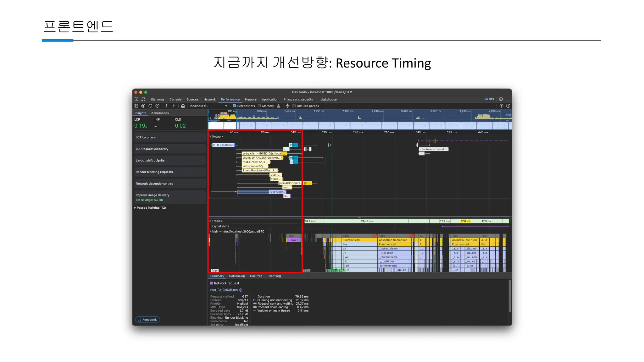Open the Memory panel tab

(251, 99)
